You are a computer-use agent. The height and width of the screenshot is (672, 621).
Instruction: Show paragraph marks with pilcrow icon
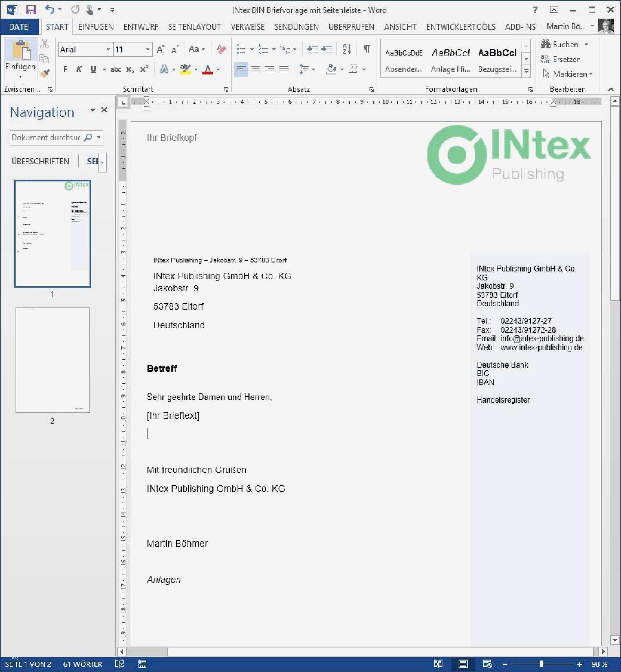click(x=367, y=49)
